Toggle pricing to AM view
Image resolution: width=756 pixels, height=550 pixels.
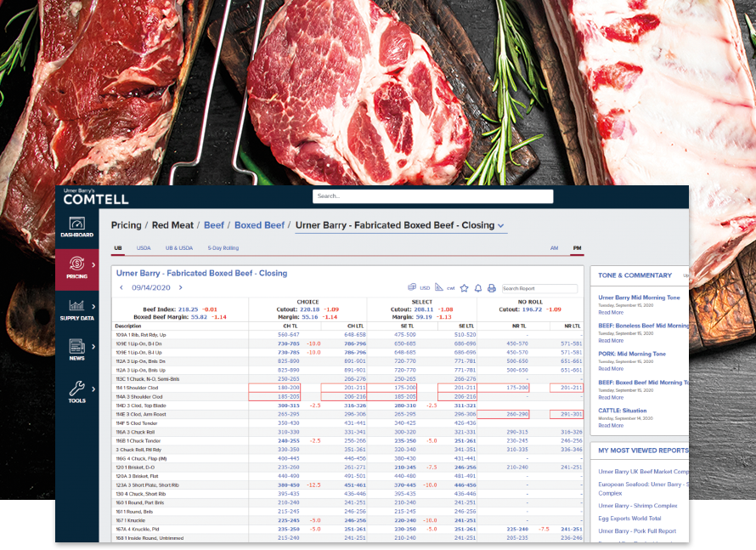pos(554,247)
